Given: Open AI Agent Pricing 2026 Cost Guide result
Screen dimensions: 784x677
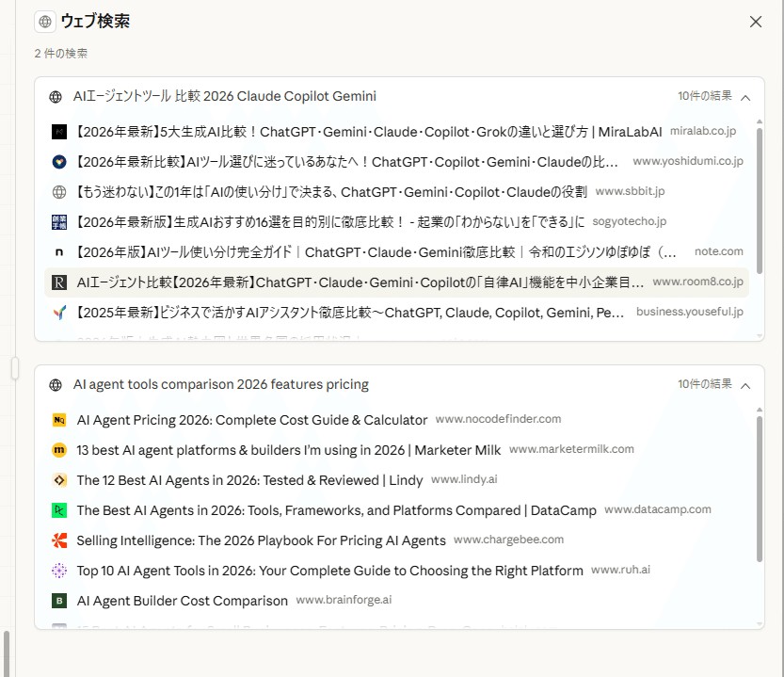Looking at the screenshot, I should [396, 420].
